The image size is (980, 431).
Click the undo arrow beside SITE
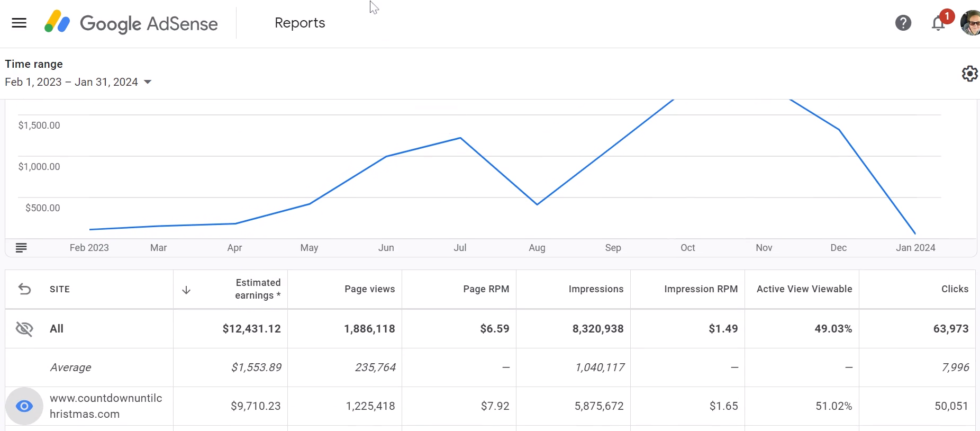(24, 289)
